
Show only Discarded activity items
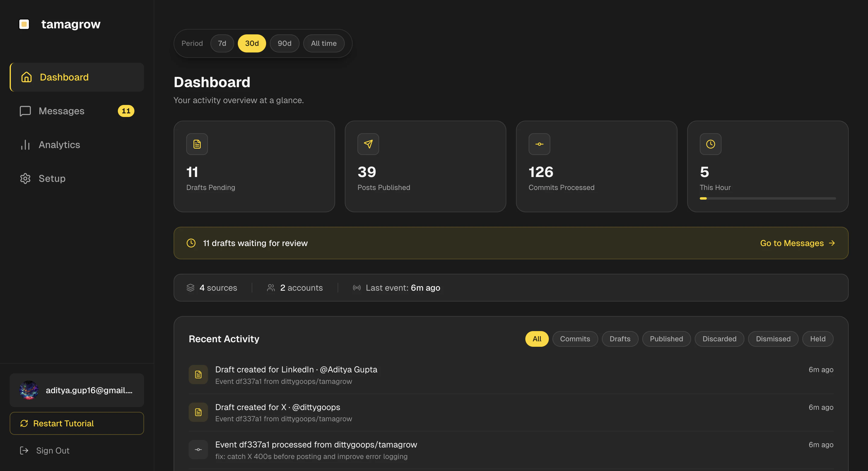coord(719,339)
